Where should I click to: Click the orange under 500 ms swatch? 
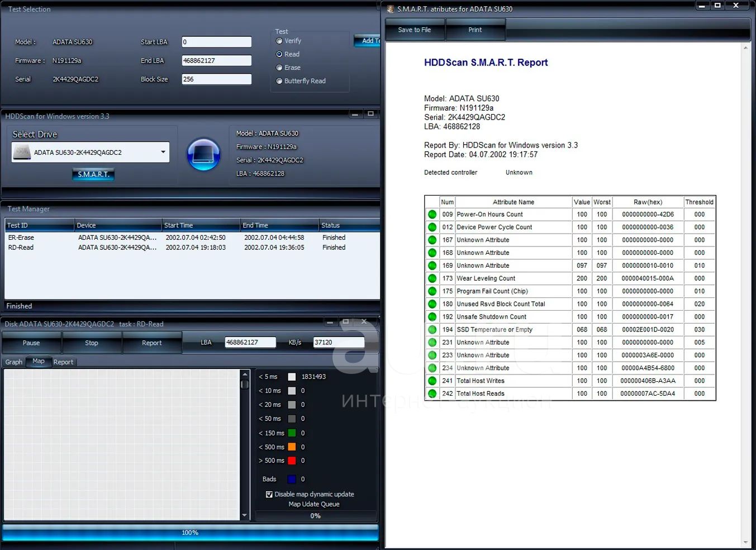[x=292, y=447]
